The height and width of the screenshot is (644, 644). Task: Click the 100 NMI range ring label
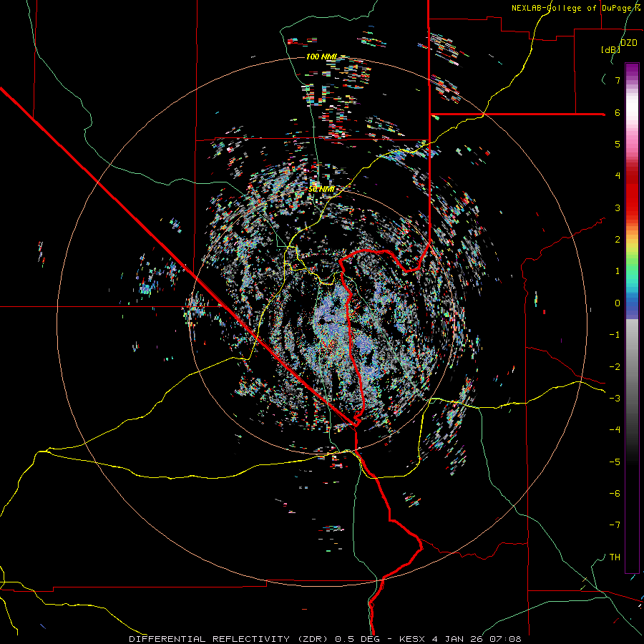click(321, 57)
